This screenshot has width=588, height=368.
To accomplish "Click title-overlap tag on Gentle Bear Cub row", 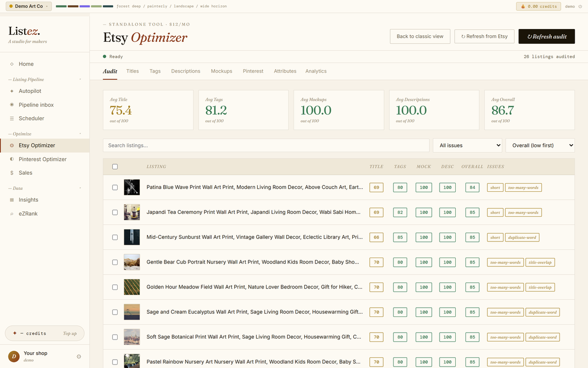I will pyautogui.click(x=540, y=263).
